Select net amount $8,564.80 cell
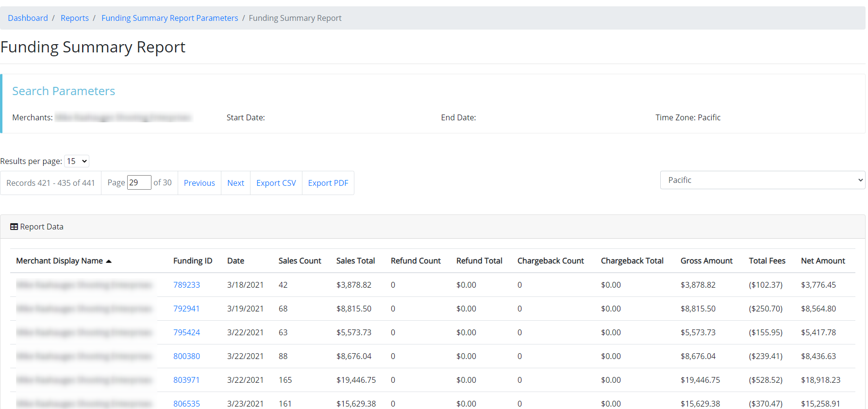The width and height of the screenshot is (868, 409). click(x=818, y=309)
